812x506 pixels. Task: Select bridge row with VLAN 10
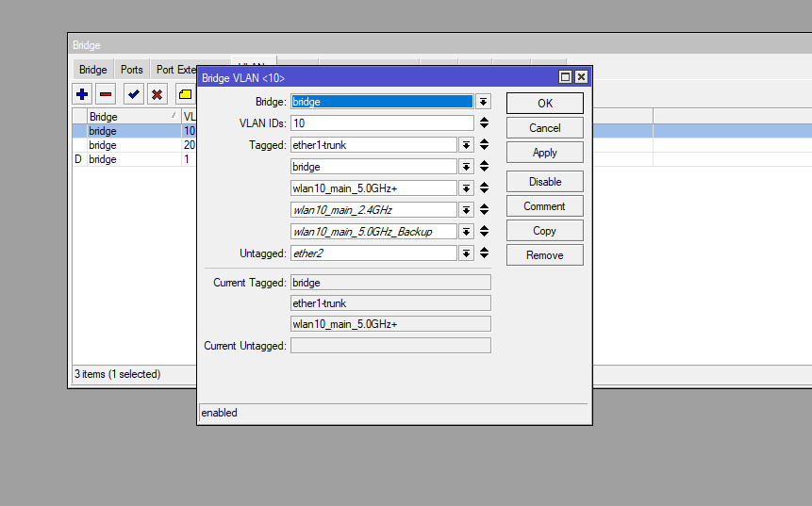[134, 131]
